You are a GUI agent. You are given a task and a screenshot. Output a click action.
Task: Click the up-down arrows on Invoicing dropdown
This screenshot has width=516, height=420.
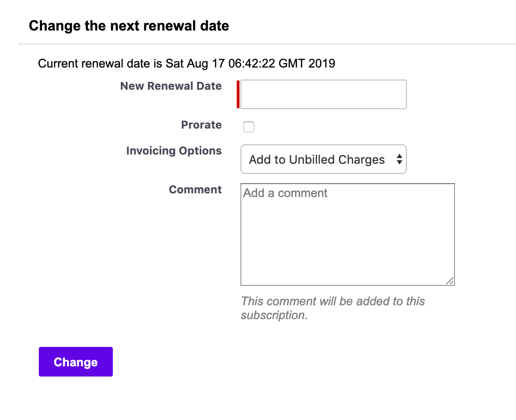tap(399, 160)
